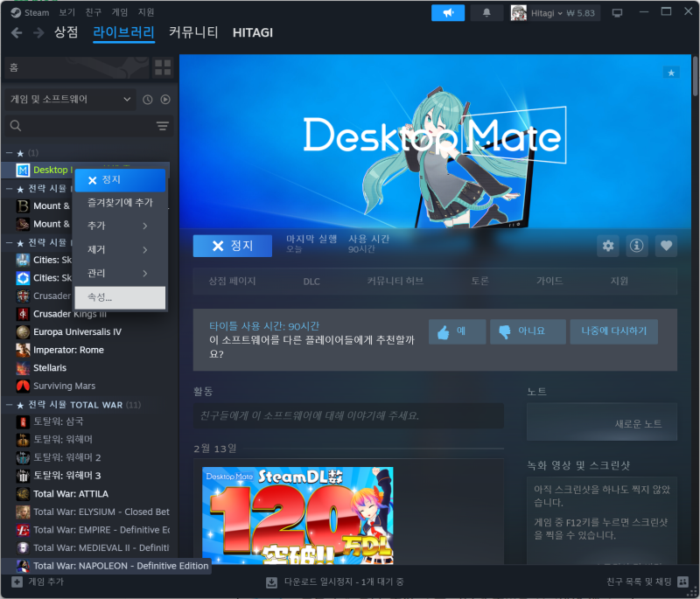Click Stellaris game icon
700x599 pixels.
coord(23,368)
